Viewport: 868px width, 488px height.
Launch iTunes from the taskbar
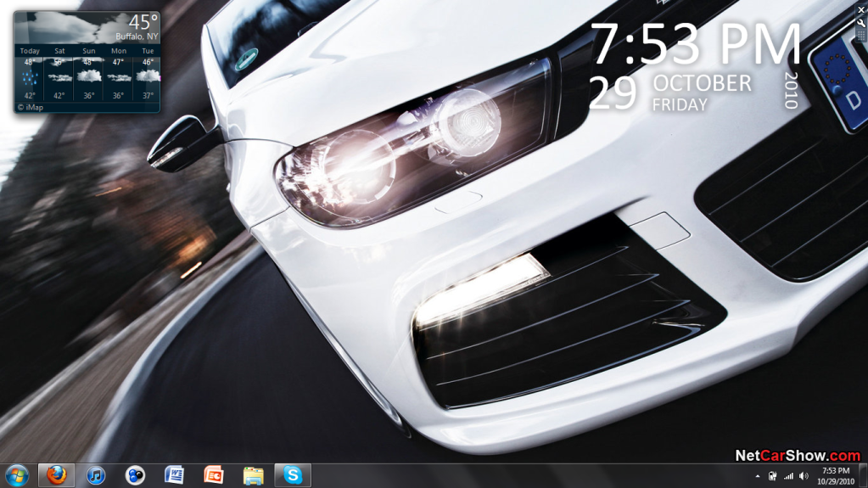[x=95, y=476]
